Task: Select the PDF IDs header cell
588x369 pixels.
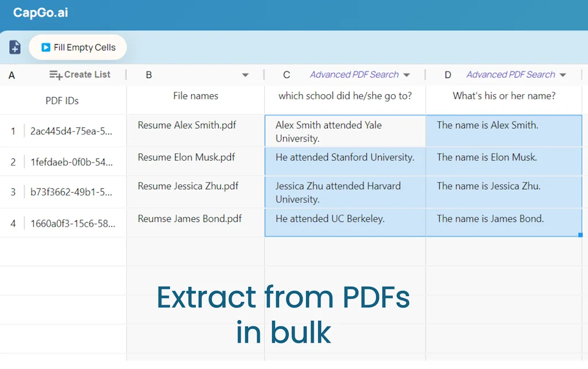Action: (x=62, y=100)
